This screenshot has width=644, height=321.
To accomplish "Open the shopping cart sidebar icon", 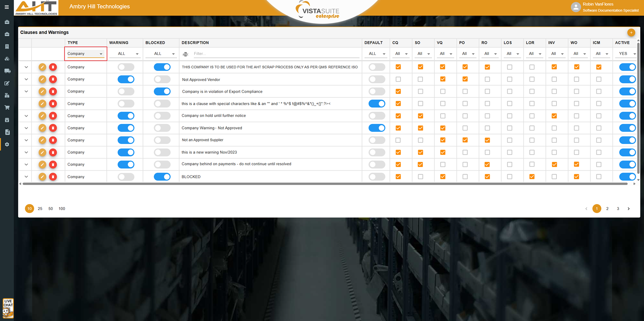I will pos(7,108).
